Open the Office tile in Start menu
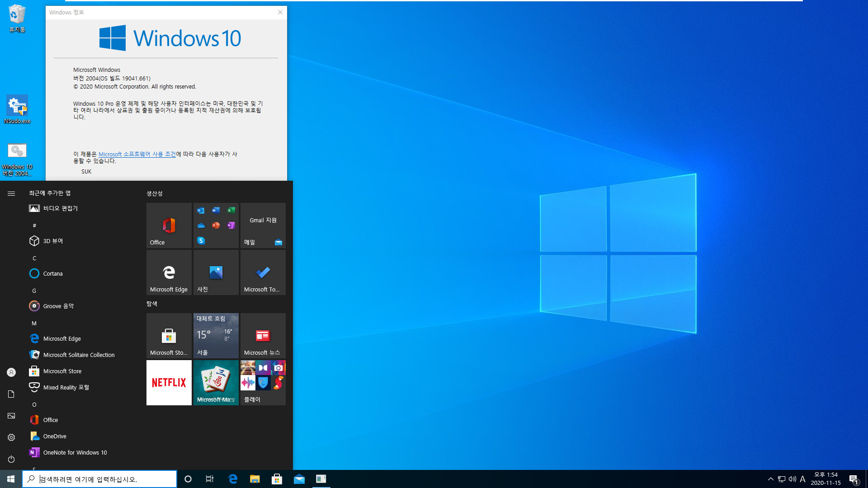Viewport: 868px width, 488px height. pos(169,225)
